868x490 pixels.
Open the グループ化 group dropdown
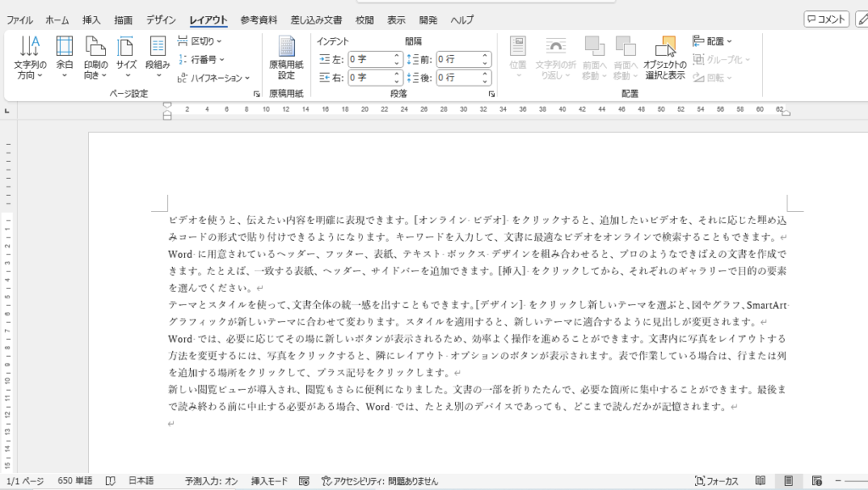click(721, 59)
